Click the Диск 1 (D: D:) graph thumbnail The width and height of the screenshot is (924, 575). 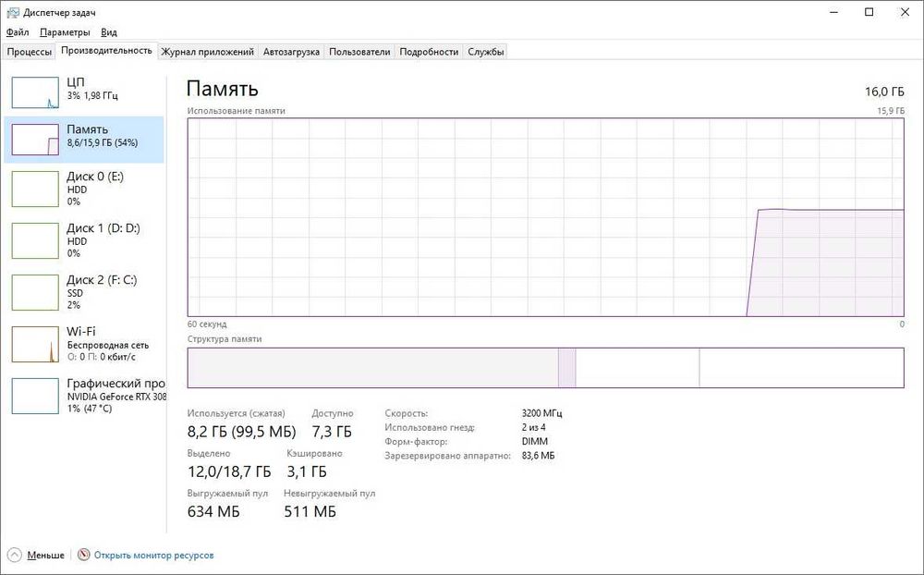35,240
